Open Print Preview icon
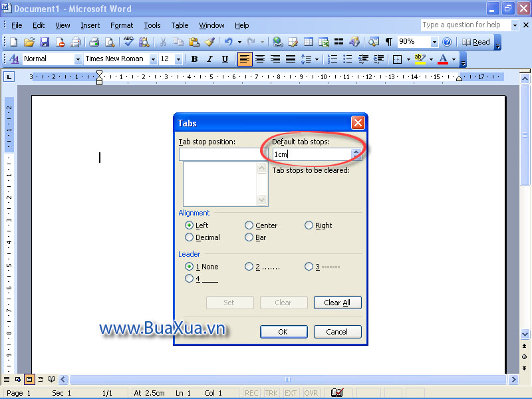The height and width of the screenshot is (399, 532). tap(109, 42)
